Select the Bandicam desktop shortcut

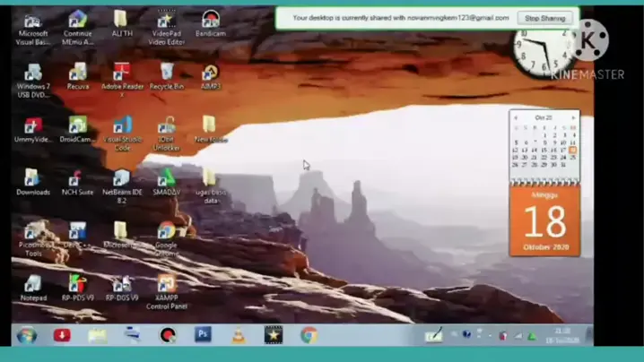210,20
